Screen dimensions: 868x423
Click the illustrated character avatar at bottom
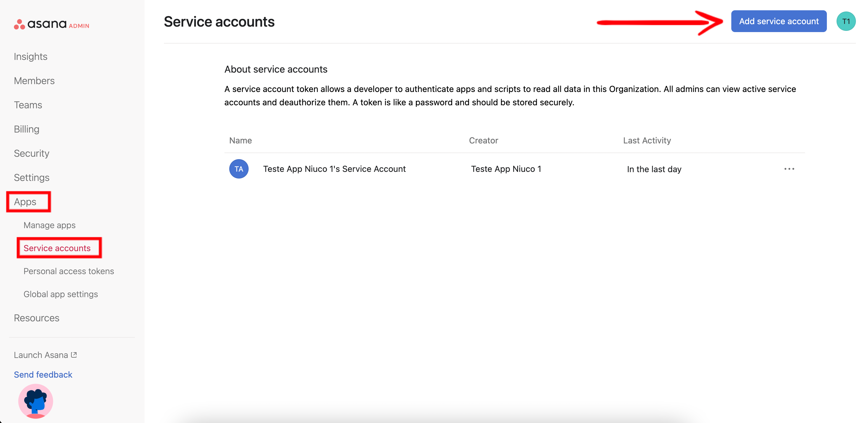coord(36,401)
